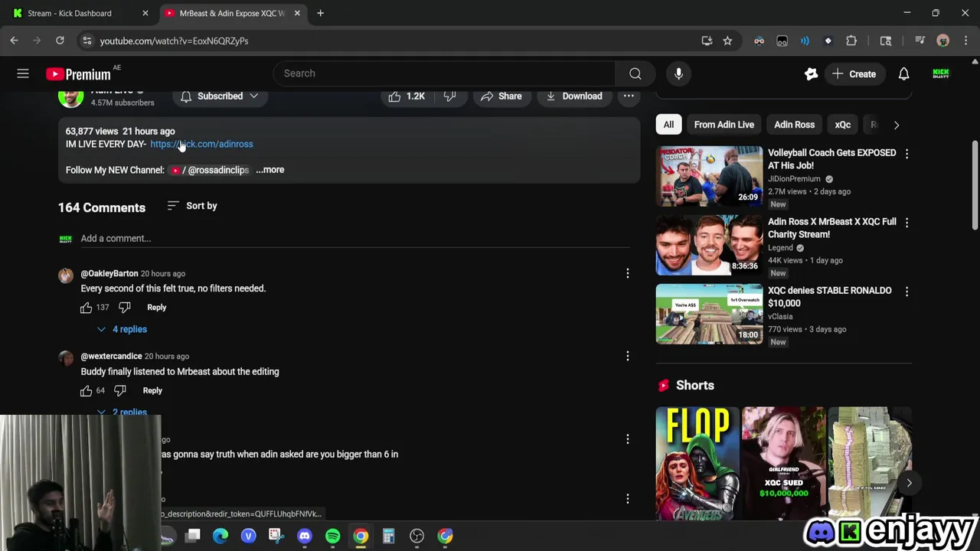Image resolution: width=980 pixels, height=551 pixels.
Task: Click the search magnifier button
Action: [635, 73]
